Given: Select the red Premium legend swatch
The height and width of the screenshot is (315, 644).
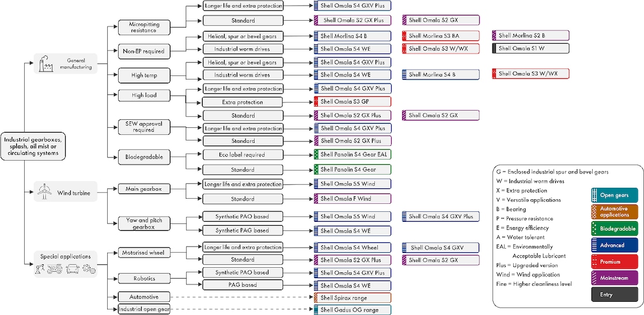Looking at the screenshot, I should [615, 261].
